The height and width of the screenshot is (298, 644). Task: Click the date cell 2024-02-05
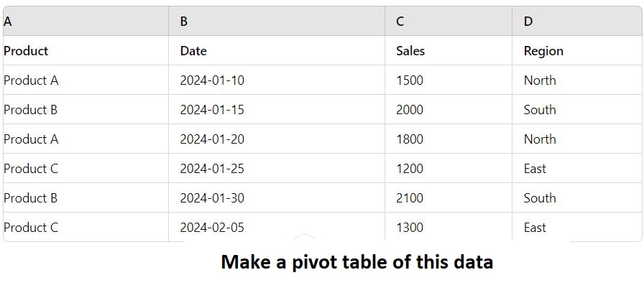coord(212,228)
